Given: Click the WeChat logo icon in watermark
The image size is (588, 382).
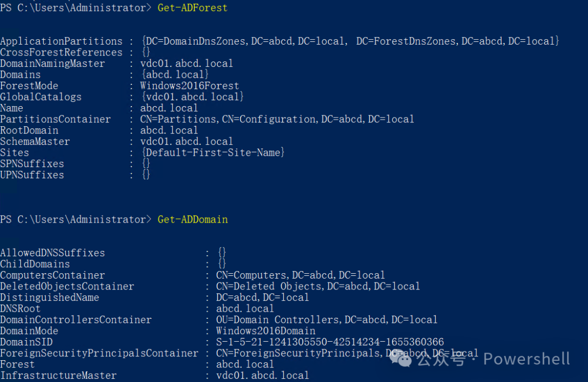Looking at the screenshot, I should click(401, 359).
